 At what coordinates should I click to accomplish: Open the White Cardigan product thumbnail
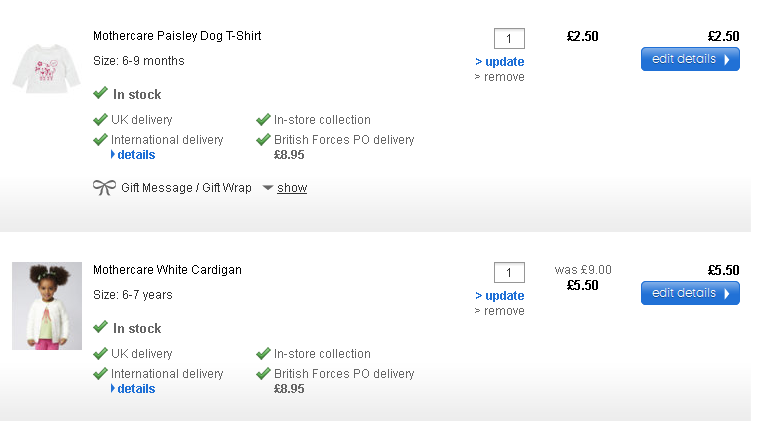[x=47, y=306]
